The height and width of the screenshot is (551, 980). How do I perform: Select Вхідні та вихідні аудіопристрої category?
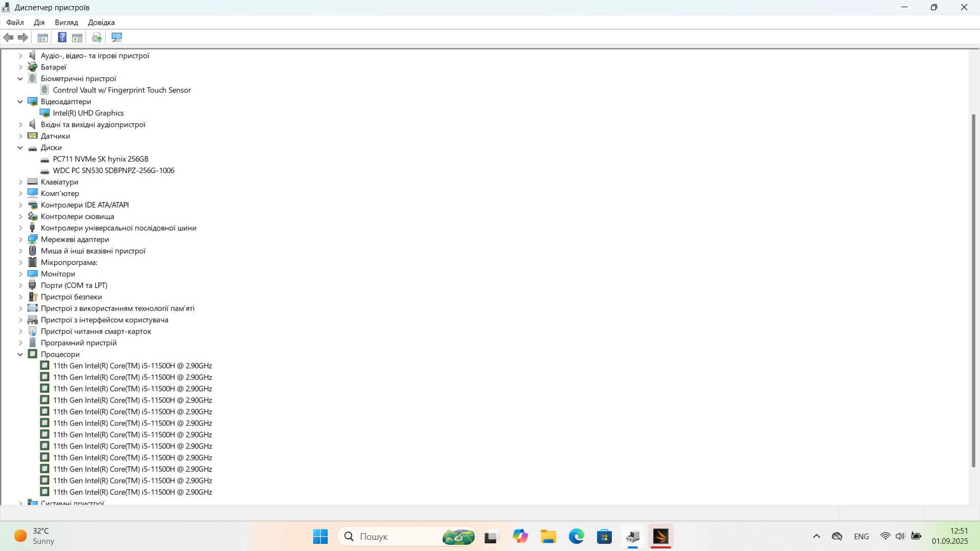tap(93, 125)
